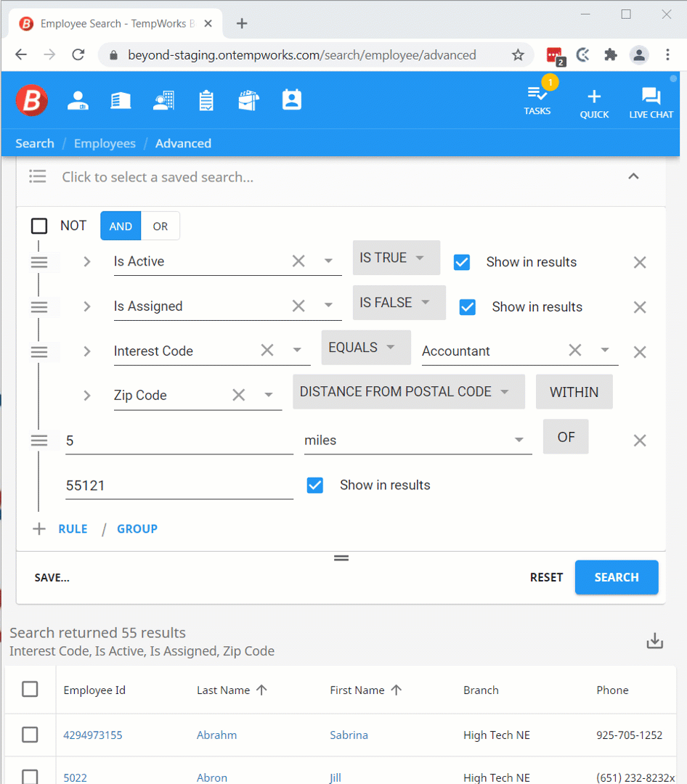Uncheck Show in results for Is Active
The height and width of the screenshot is (784, 687).
[x=462, y=262]
